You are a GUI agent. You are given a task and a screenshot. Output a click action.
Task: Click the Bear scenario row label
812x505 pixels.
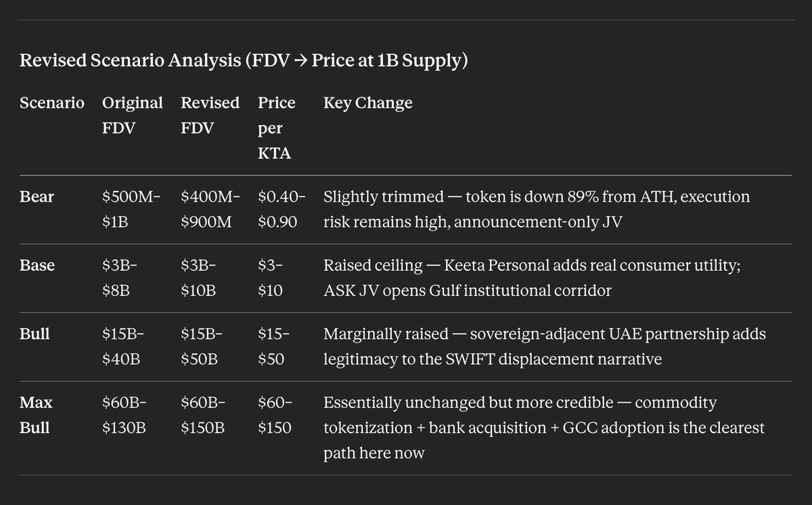coord(37,197)
